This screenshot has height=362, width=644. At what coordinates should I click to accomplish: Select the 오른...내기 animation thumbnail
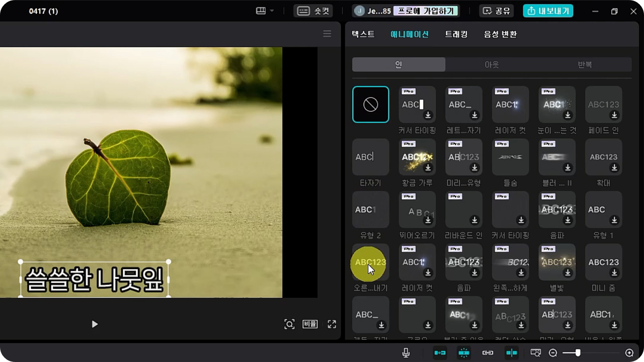click(x=371, y=262)
